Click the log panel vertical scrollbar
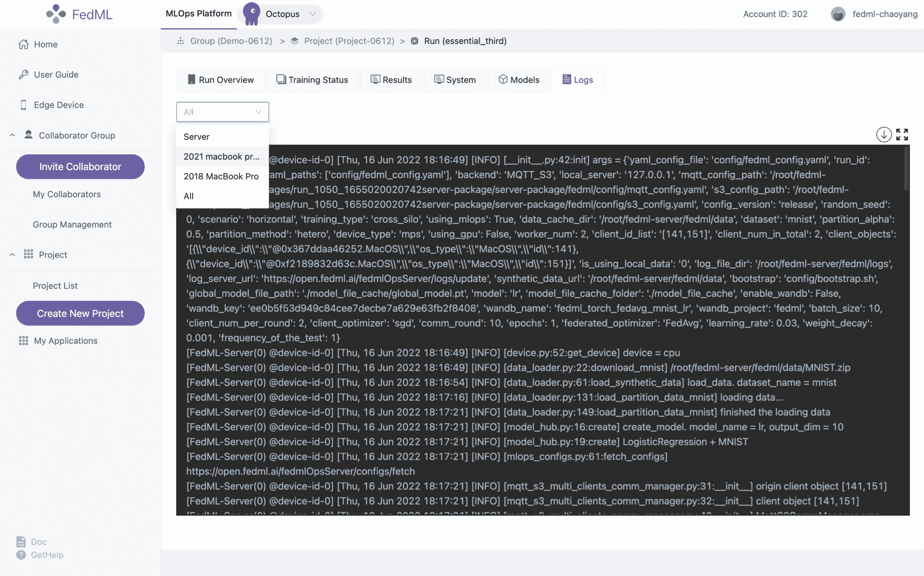Screen dimensions: 924x576 tap(906, 169)
